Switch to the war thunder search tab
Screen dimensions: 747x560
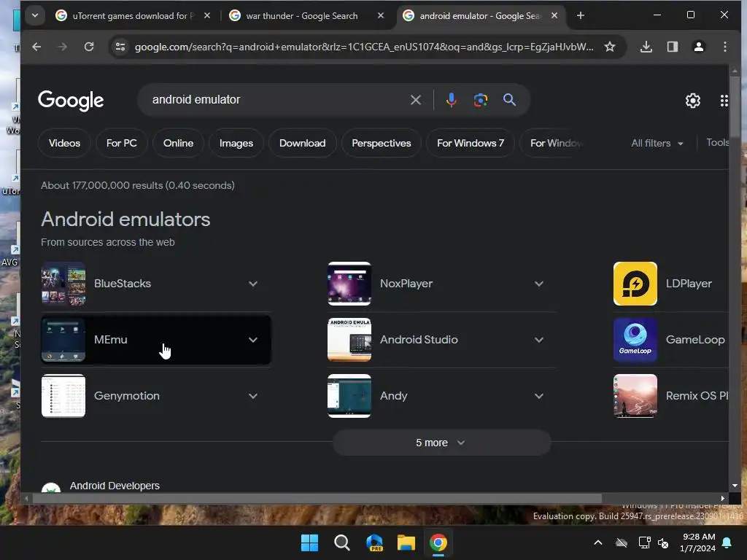coord(307,16)
